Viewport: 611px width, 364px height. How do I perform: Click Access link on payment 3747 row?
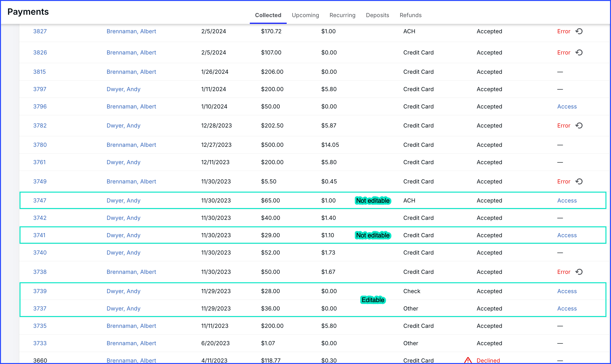pos(567,201)
